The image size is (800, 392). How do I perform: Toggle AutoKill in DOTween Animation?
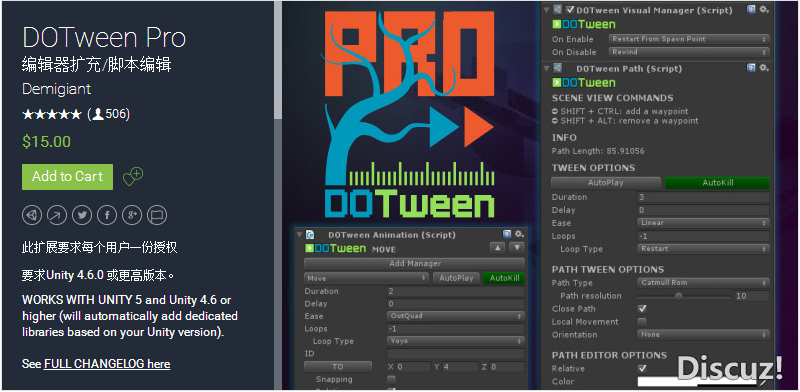(x=504, y=278)
